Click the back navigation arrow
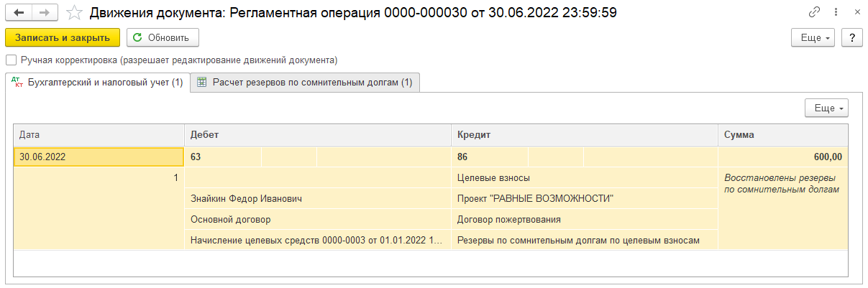This screenshot has height=288, width=868. coord(19,12)
